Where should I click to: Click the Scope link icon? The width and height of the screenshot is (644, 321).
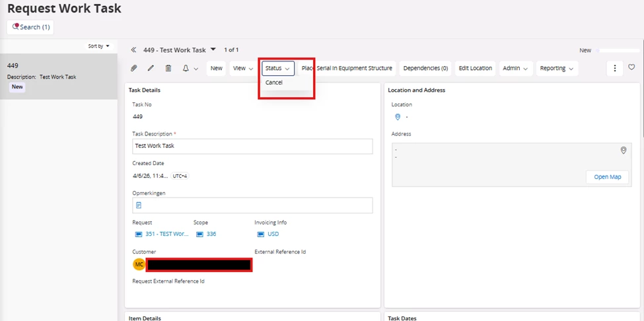click(199, 234)
